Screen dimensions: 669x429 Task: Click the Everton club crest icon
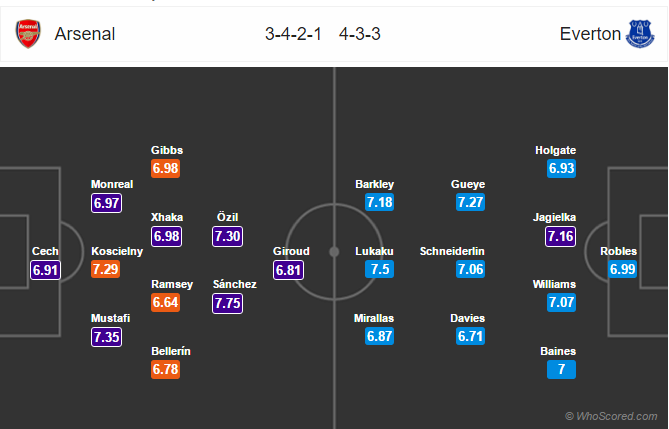[x=640, y=34]
